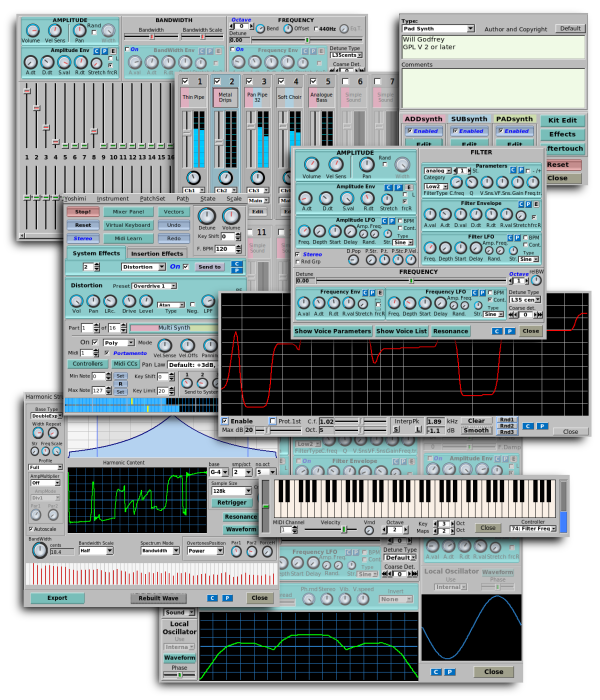Image resolution: width=600 pixels, height=700 pixels.
Task: Click Rnd1 in the resonance window
Action: (x=506, y=420)
